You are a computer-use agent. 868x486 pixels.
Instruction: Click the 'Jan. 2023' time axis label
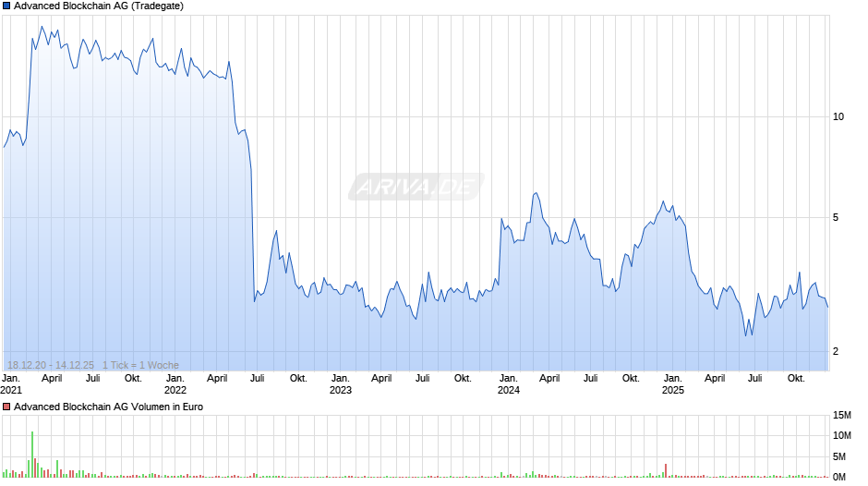coord(341,384)
